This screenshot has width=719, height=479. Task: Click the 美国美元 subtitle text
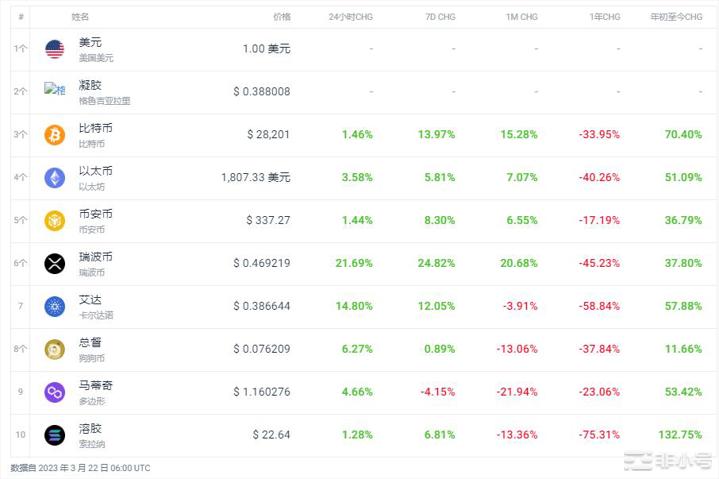[x=96, y=58]
